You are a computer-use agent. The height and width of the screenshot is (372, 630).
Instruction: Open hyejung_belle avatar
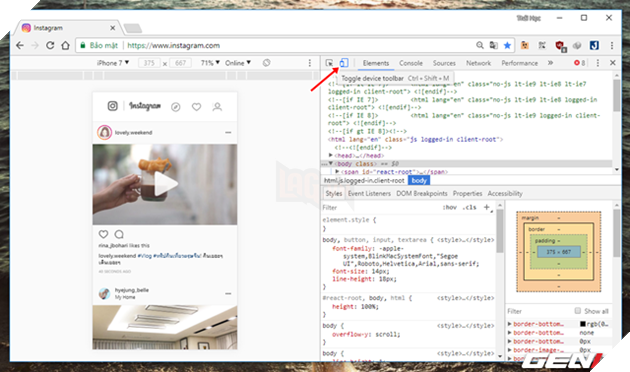(x=104, y=294)
